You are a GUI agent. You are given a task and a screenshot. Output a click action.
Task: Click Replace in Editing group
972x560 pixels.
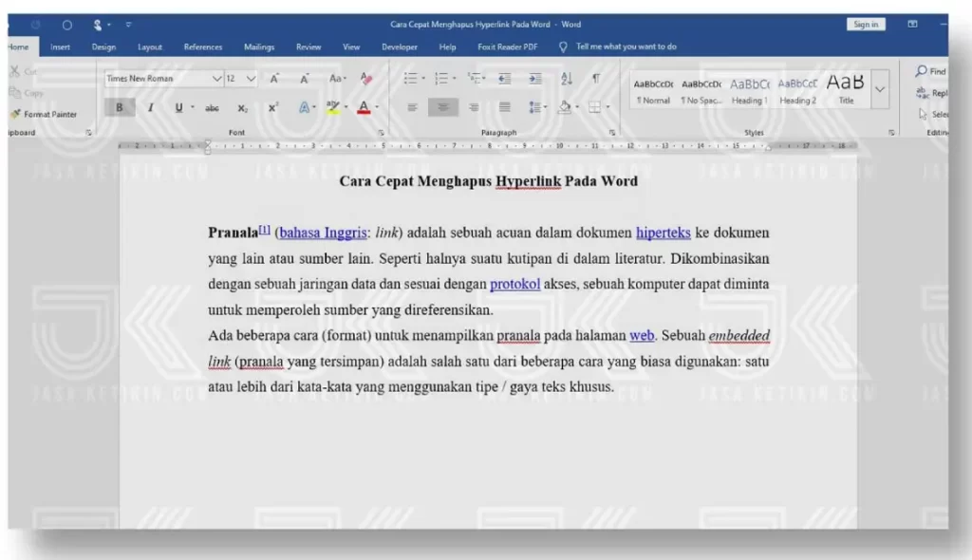click(931, 93)
